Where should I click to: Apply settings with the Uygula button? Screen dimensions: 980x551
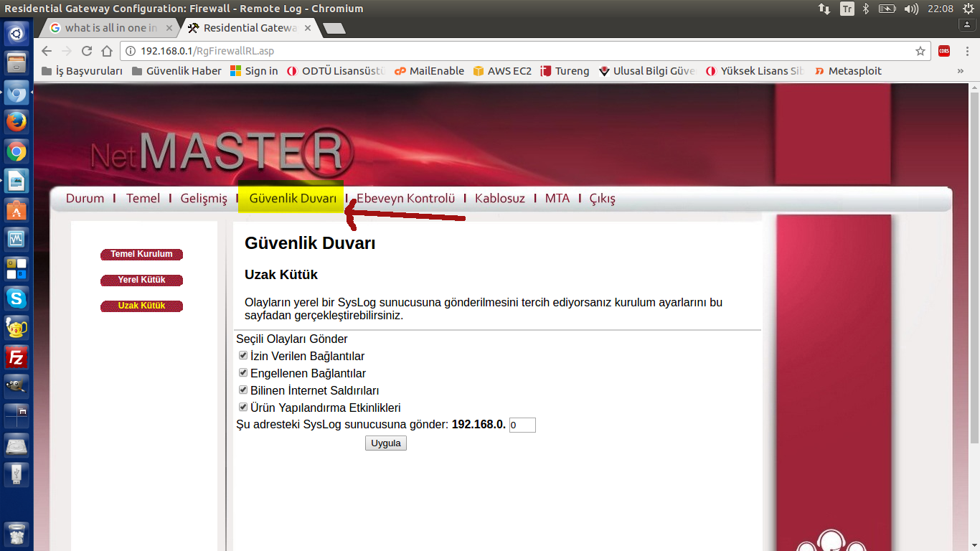[x=386, y=443]
